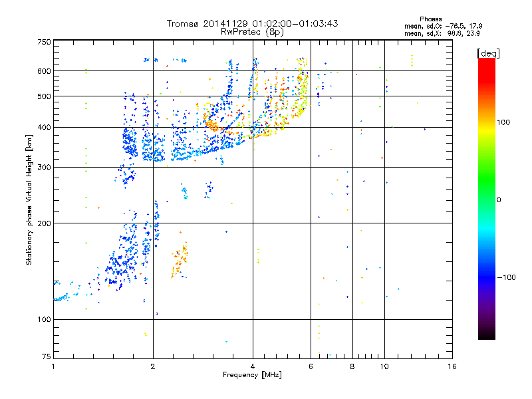Image resolution: width=532 pixels, height=399 pixels.
Task: Click the "mean, sd,X: 98.8, 23.9" line
Action: point(442,34)
